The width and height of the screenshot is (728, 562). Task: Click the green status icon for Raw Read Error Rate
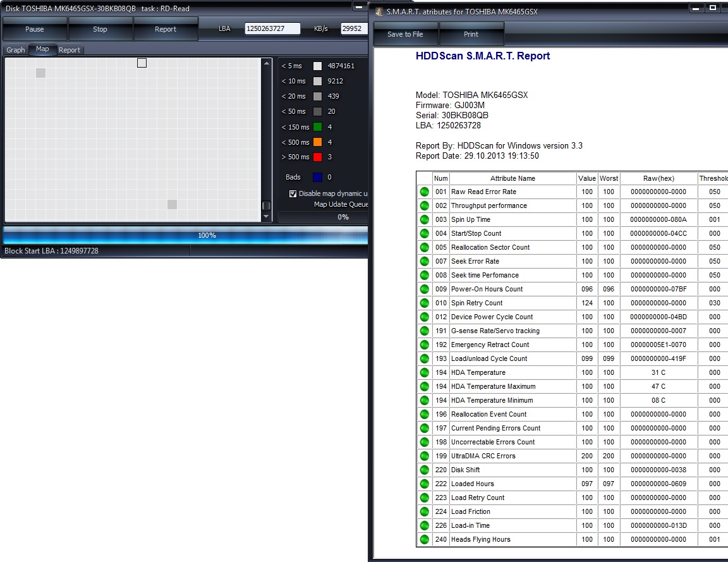[425, 192]
